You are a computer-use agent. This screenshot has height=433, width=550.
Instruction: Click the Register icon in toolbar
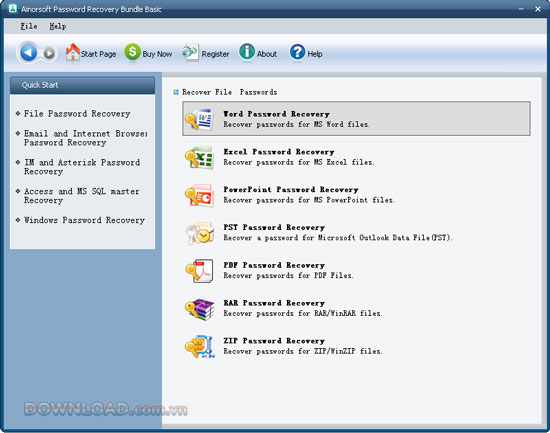(190, 52)
